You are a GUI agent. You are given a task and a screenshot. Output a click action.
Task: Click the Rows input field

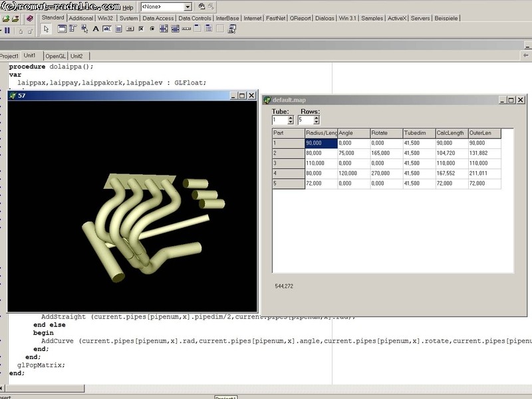click(306, 120)
